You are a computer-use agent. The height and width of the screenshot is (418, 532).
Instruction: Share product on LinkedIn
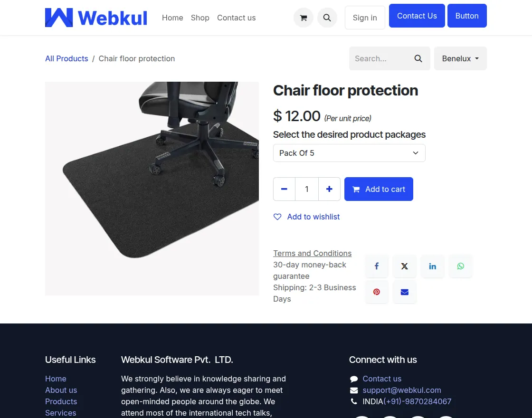(433, 266)
